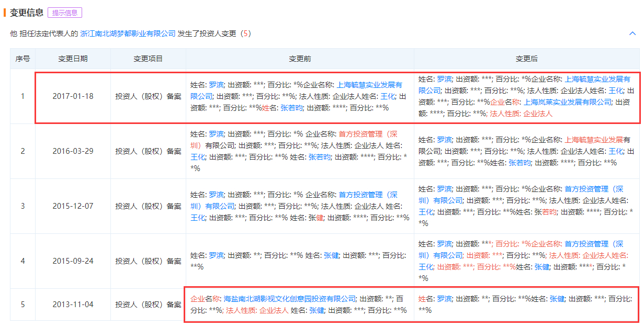Click the 提示信息 button
The height and width of the screenshot is (327, 644).
(x=65, y=13)
